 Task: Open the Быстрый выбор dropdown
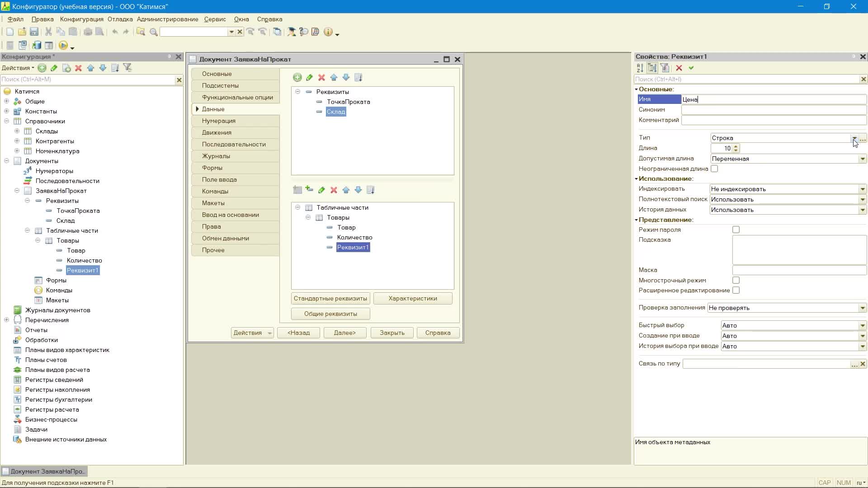863,325
